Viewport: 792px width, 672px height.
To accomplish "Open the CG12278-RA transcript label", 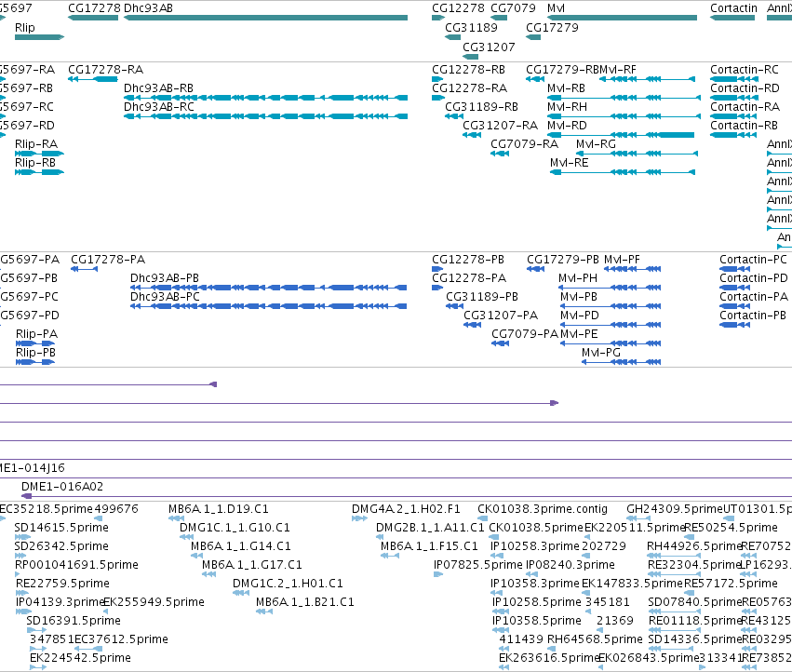I will click(x=469, y=87).
